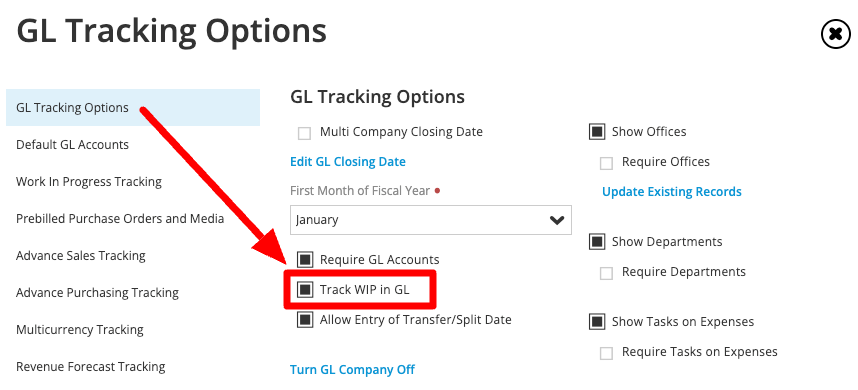The width and height of the screenshot is (858, 390).
Task: Uncheck the Show Offices checkbox
Action: (597, 132)
